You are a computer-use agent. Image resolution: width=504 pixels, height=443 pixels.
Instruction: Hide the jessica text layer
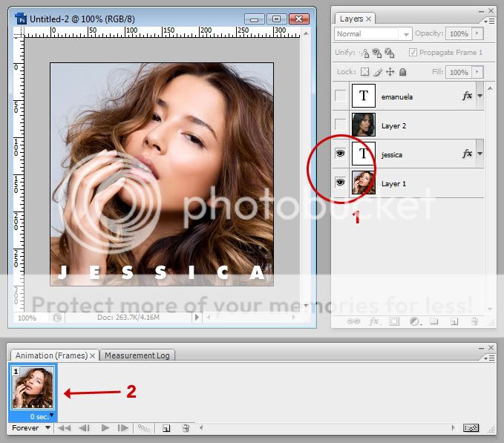coord(341,154)
